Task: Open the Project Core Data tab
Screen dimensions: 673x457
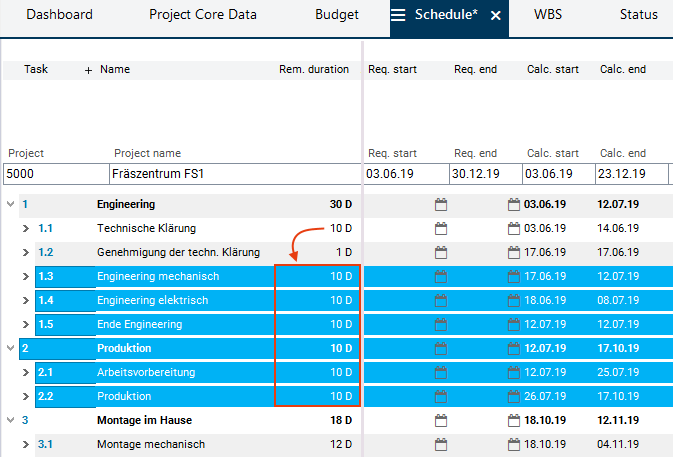Action: 203,15
